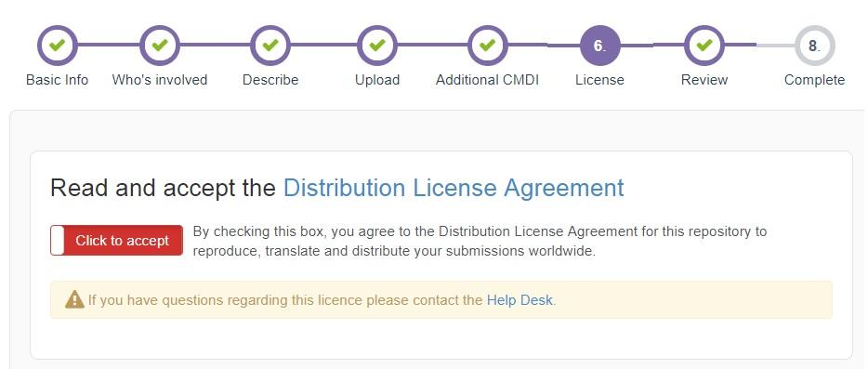Select the Upload step label
Image resolution: width=868 pixels, height=369 pixels.
click(377, 80)
